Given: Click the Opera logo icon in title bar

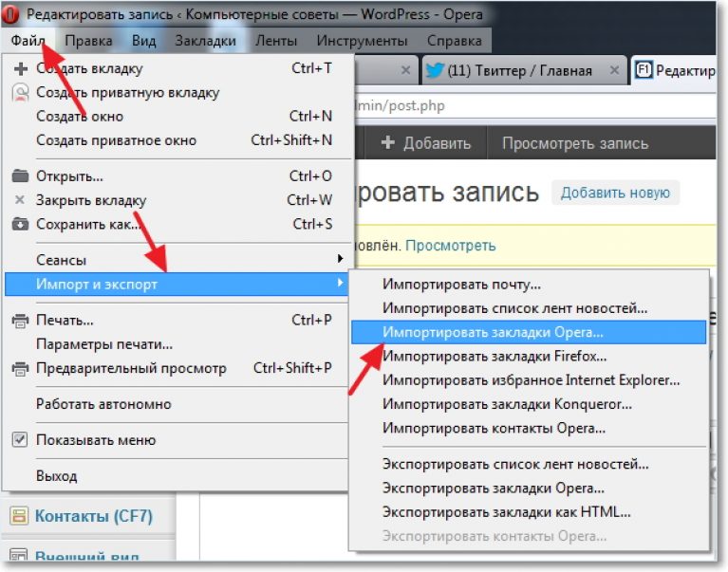Looking at the screenshot, I should click(10, 14).
